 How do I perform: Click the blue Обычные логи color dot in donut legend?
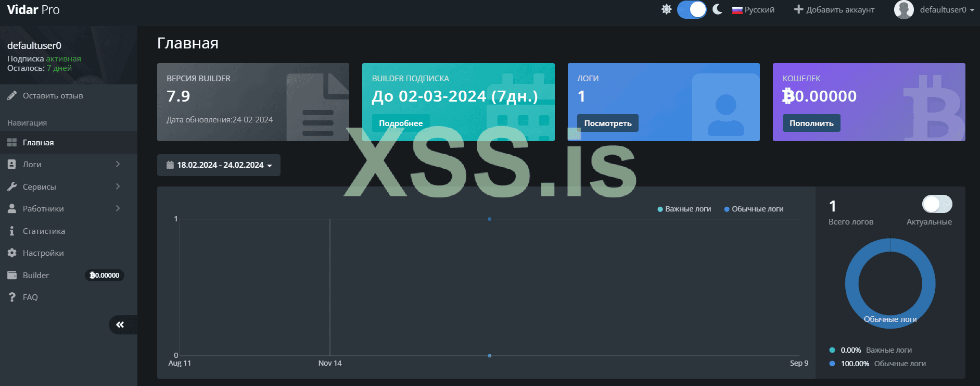tap(832, 364)
